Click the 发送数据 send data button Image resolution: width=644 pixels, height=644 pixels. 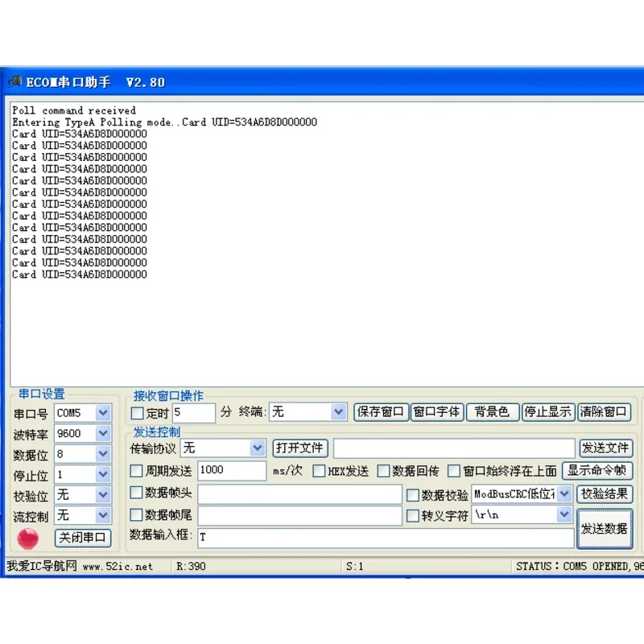(605, 529)
